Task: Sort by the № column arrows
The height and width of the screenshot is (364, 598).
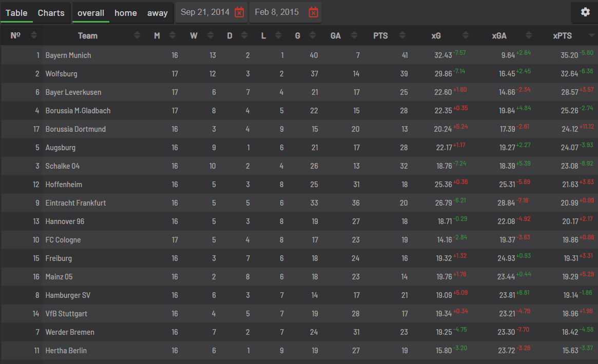Action: [x=34, y=35]
